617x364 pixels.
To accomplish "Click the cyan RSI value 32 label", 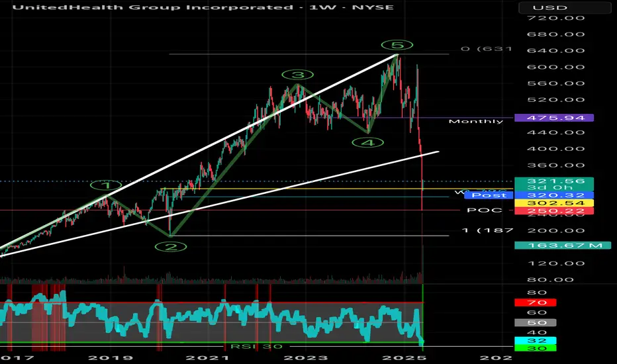I will [536, 341].
